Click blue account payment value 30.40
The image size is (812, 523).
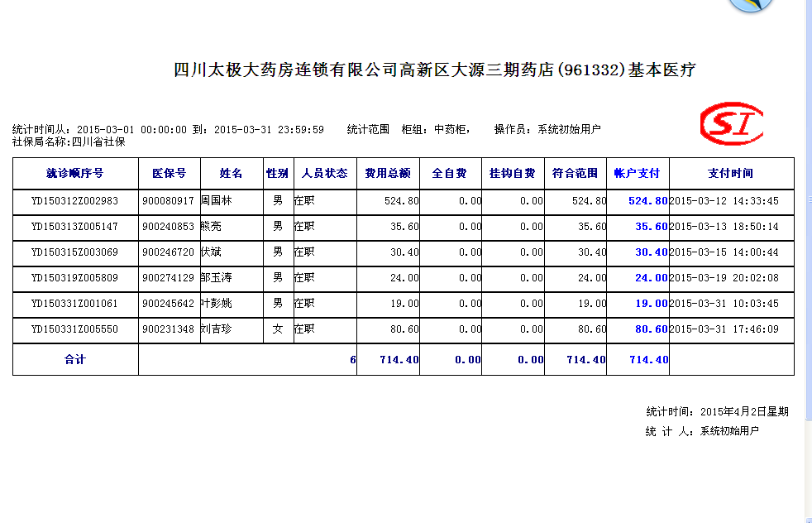coord(652,252)
